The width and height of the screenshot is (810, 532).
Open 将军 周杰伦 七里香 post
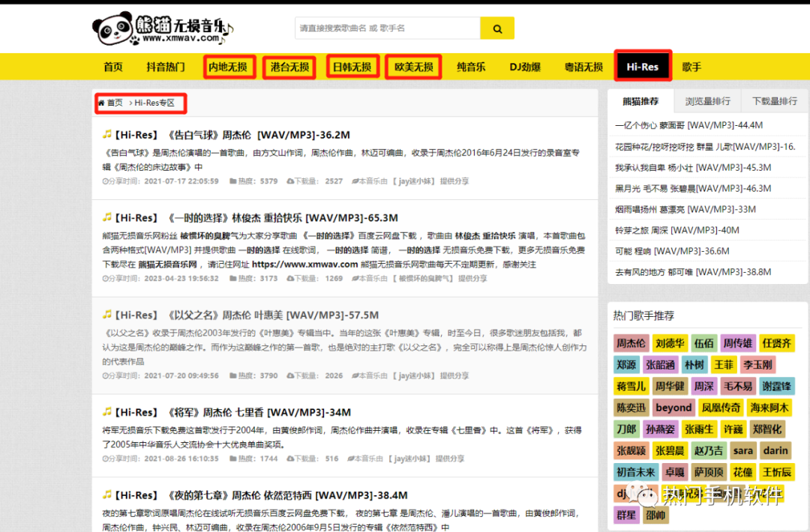click(x=232, y=412)
